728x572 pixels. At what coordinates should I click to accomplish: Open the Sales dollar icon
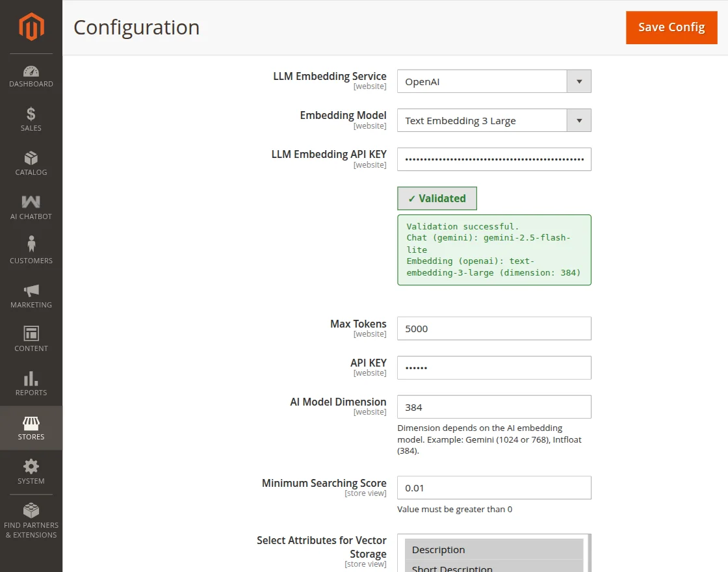point(31,115)
